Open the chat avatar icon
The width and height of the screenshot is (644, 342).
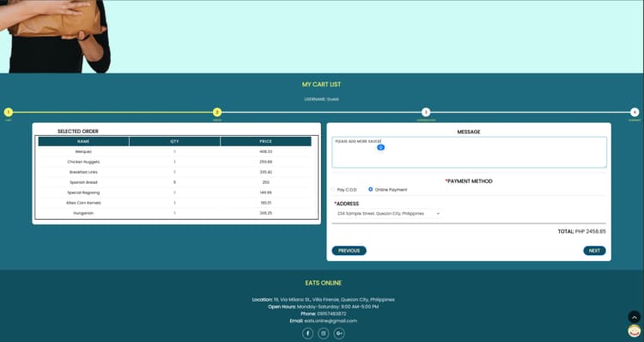635,331
